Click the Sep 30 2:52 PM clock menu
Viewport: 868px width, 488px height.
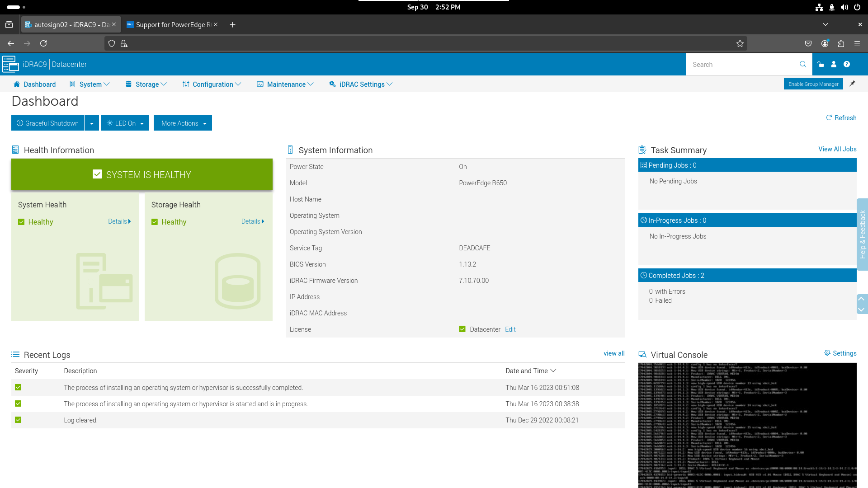[x=434, y=7]
